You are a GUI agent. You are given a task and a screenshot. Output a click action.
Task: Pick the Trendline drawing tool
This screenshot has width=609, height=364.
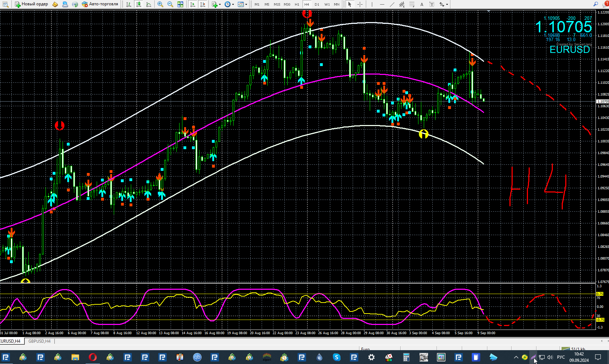click(392, 4)
